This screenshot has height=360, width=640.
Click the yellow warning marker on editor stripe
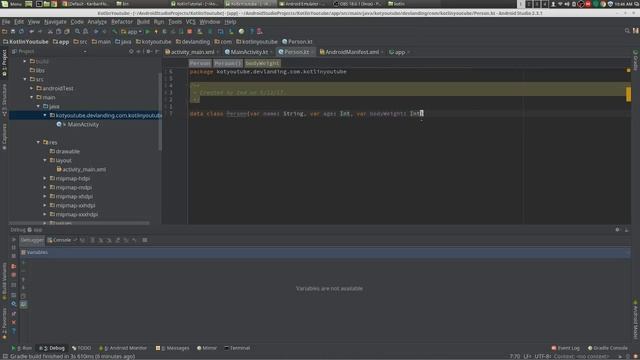click(628, 94)
